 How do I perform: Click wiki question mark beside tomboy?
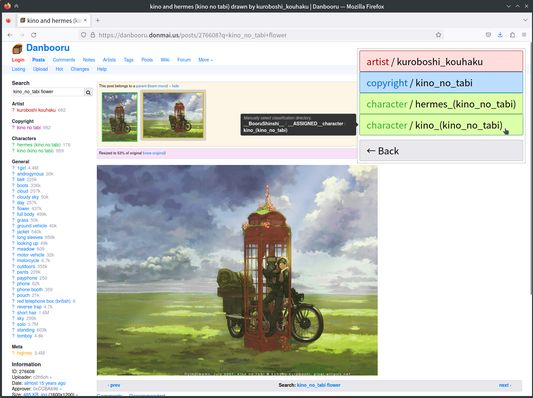point(13,336)
